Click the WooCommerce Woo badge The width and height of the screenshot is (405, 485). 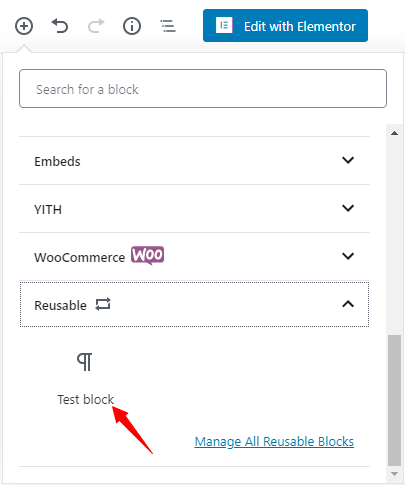pyautogui.click(x=147, y=255)
